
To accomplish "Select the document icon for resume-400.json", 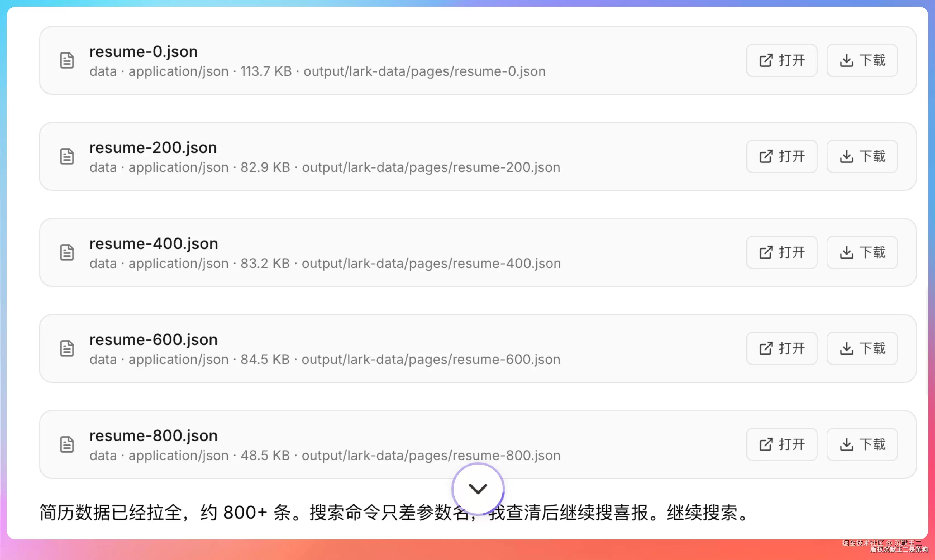I will tap(67, 252).
